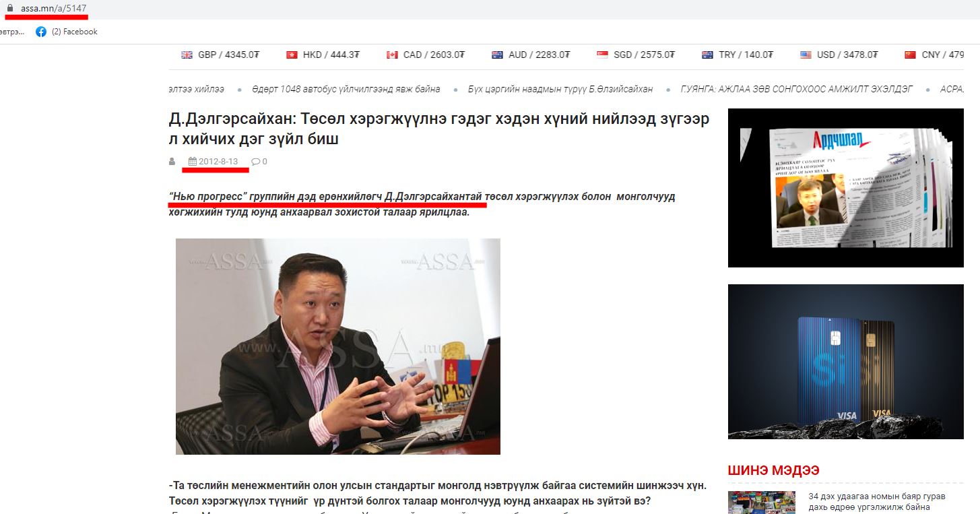Click the Canada flag beside CAD
This screenshot has width=980, height=514.
point(392,55)
